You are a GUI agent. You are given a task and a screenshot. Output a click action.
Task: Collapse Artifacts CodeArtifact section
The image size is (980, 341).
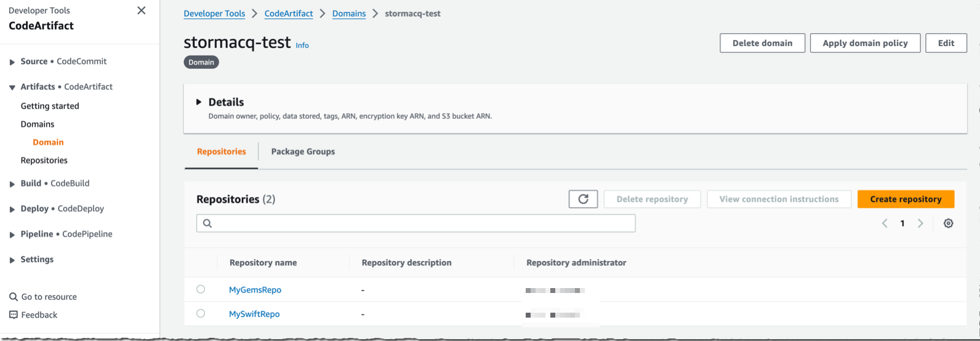pos(12,87)
